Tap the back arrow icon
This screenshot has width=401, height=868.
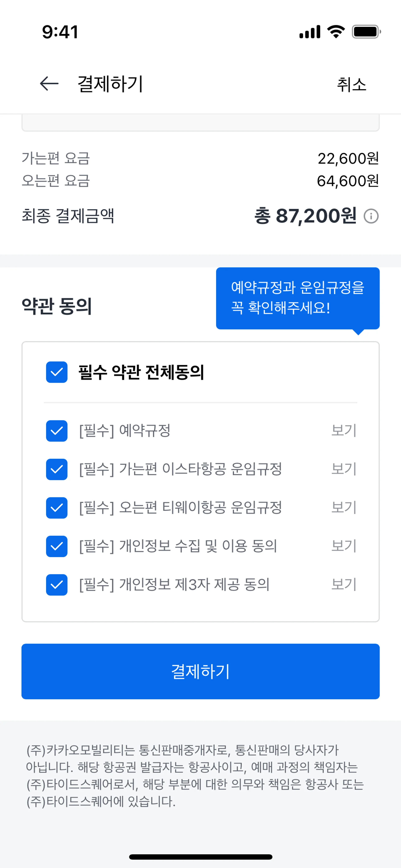49,84
